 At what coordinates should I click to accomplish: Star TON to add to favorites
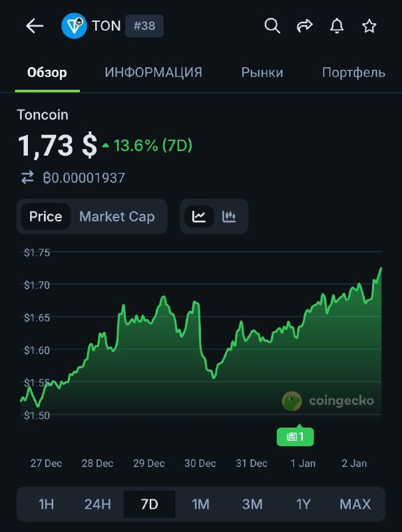[369, 26]
